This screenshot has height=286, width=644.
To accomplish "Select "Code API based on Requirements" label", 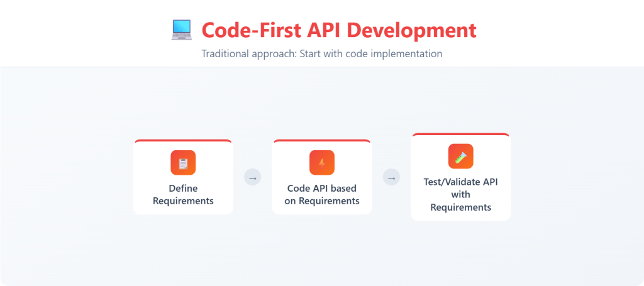I will pos(322,194).
